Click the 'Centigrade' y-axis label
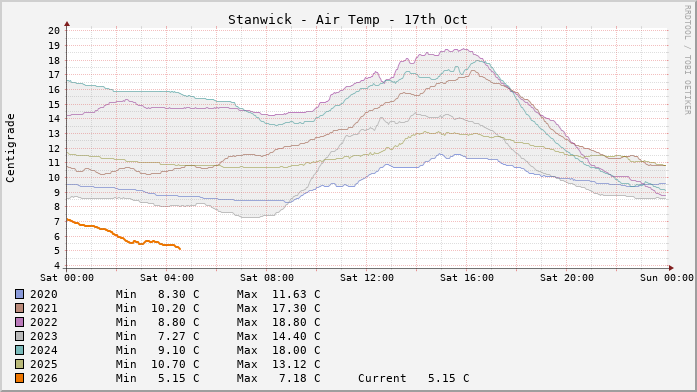 click(10, 148)
